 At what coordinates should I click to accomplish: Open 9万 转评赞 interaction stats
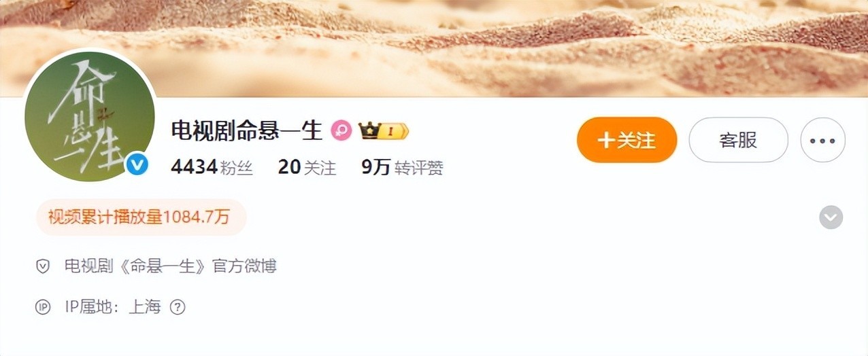402,167
